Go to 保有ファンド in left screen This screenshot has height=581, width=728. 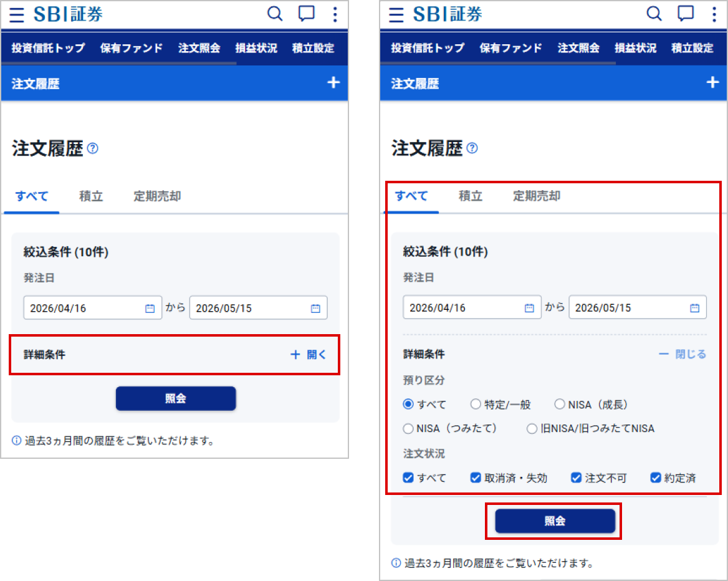pyautogui.click(x=132, y=48)
